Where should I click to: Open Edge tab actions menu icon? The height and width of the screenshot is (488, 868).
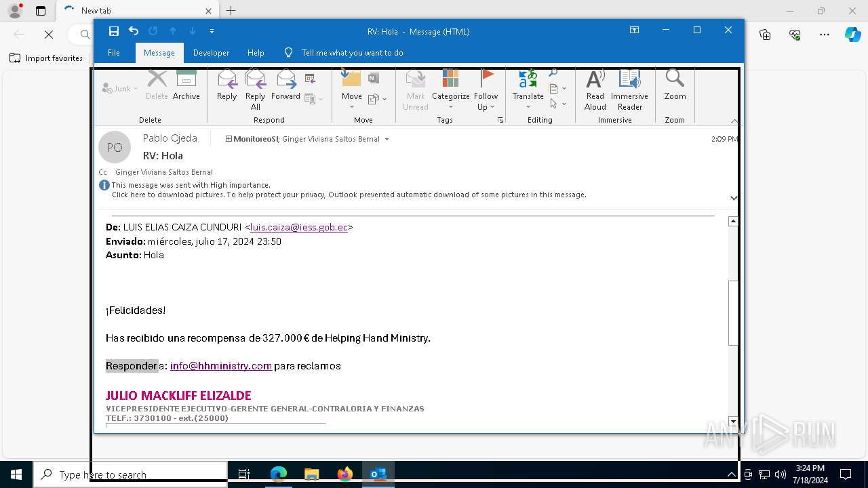tap(41, 11)
